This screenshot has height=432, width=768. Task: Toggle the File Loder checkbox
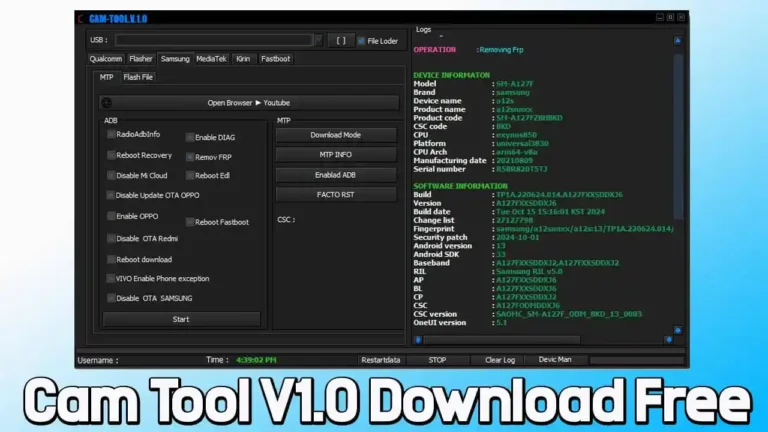(361, 41)
